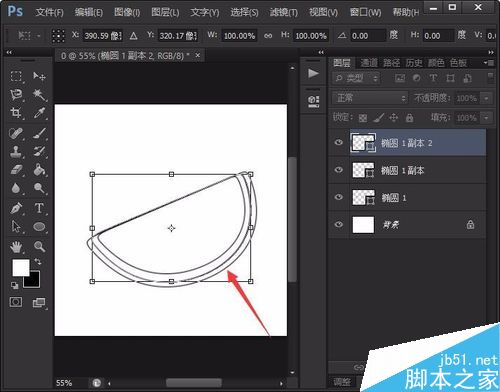Image resolution: width=500 pixels, height=392 pixels.
Task: Select the Zoom tool
Action: tap(39, 247)
